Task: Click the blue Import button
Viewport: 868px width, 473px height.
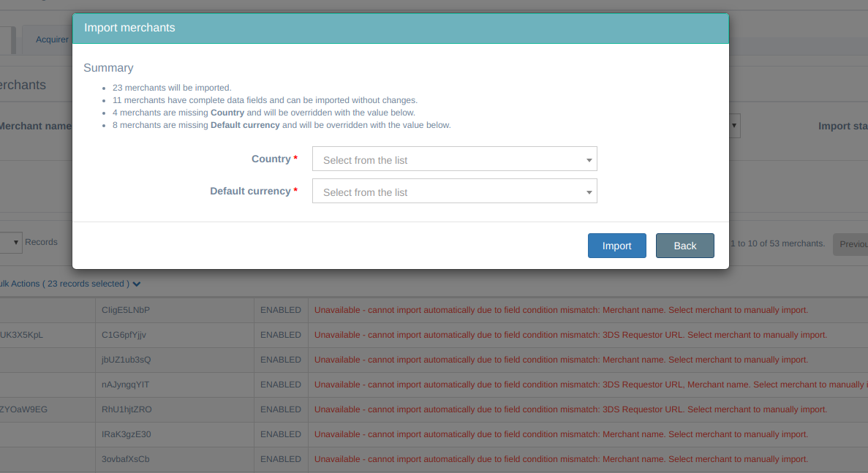Action: pos(616,246)
